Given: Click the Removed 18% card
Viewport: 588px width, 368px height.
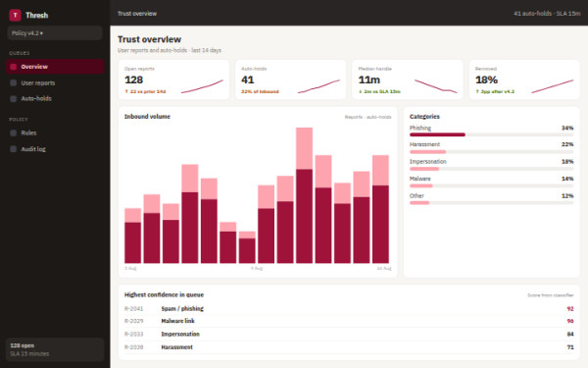Looking at the screenshot, I should 524,79.
